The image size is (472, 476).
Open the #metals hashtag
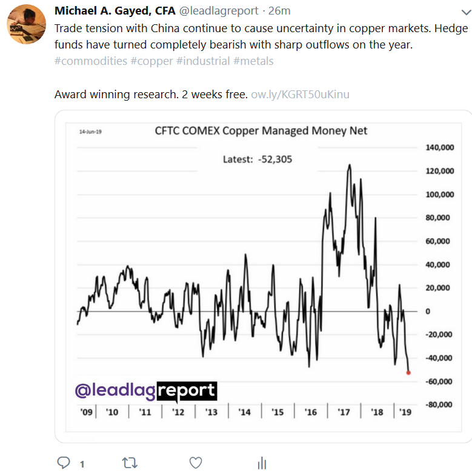[253, 61]
